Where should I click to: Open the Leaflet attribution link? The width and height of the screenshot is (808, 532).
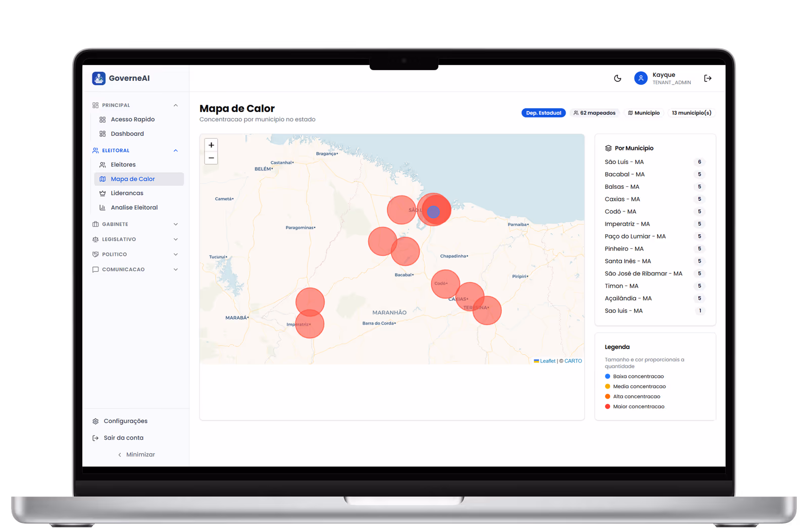click(547, 361)
